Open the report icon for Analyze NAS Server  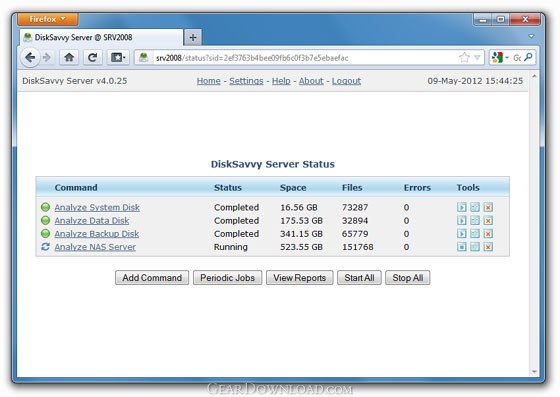point(475,247)
